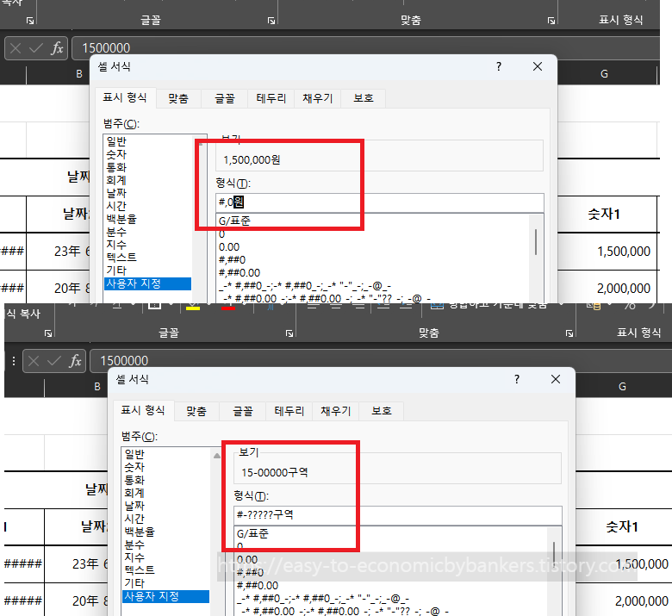Open help (?) in dialog previewing 1,500,000원

point(499,66)
